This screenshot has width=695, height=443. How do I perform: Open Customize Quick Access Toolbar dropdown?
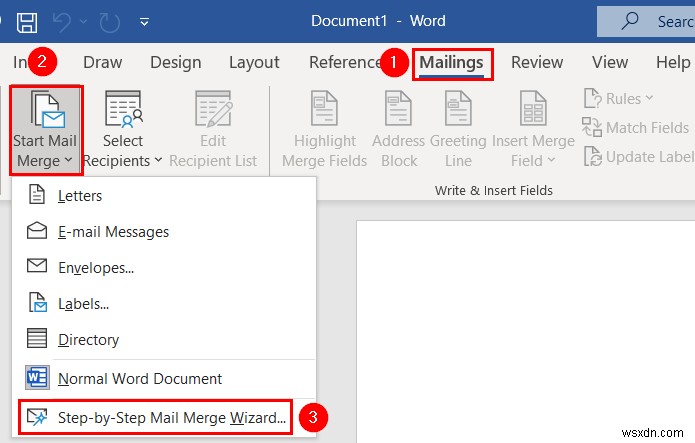click(x=144, y=21)
